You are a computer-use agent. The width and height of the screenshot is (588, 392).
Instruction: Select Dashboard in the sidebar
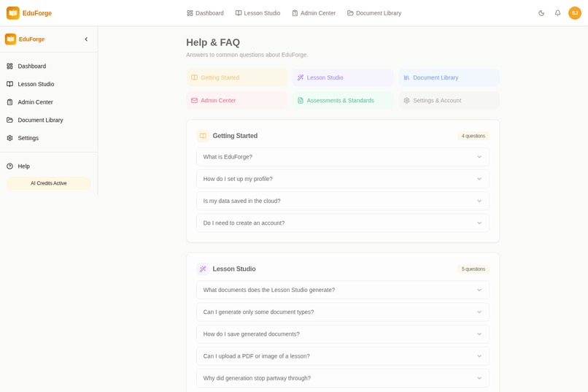pyautogui.click(x=49, y=66)
